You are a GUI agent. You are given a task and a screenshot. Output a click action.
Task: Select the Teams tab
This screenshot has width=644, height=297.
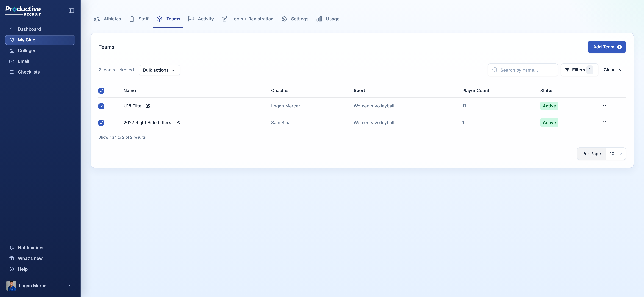click(x=168, y=19)
